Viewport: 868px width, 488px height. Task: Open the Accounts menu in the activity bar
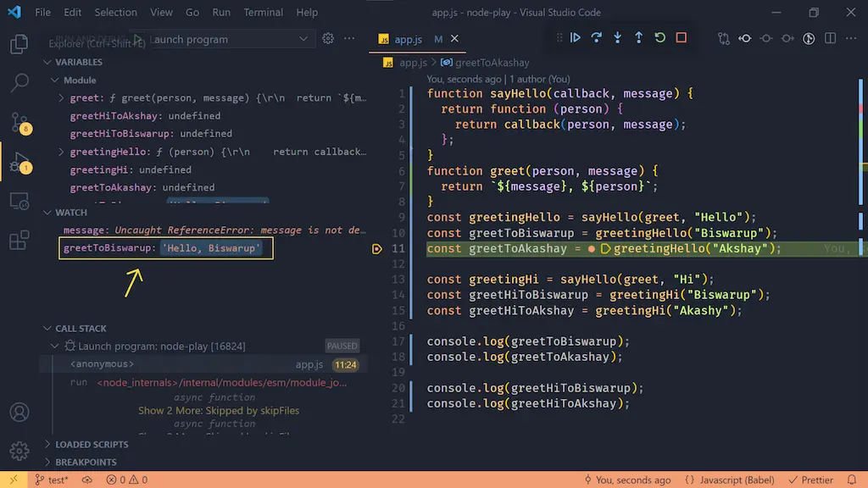19,413
